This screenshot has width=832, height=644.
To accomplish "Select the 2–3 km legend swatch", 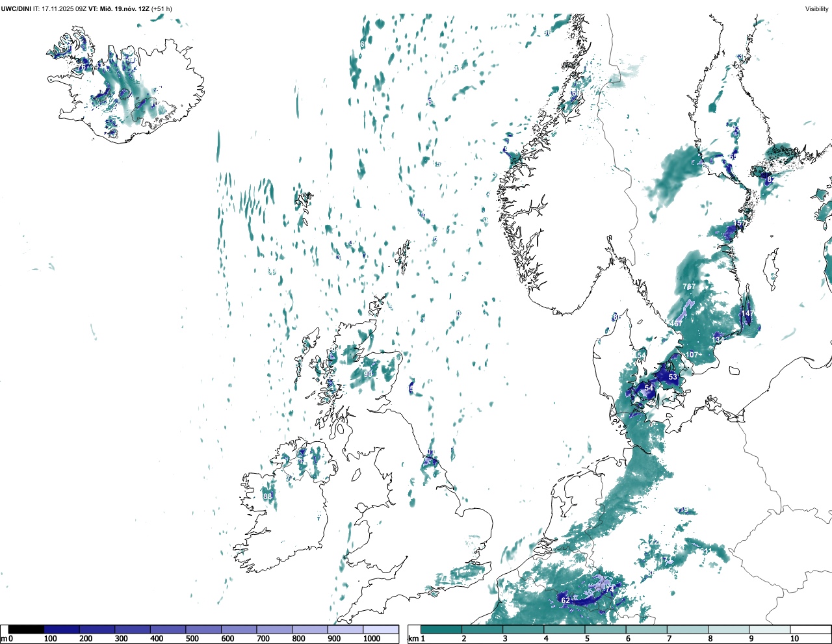I will coord(482,629).
